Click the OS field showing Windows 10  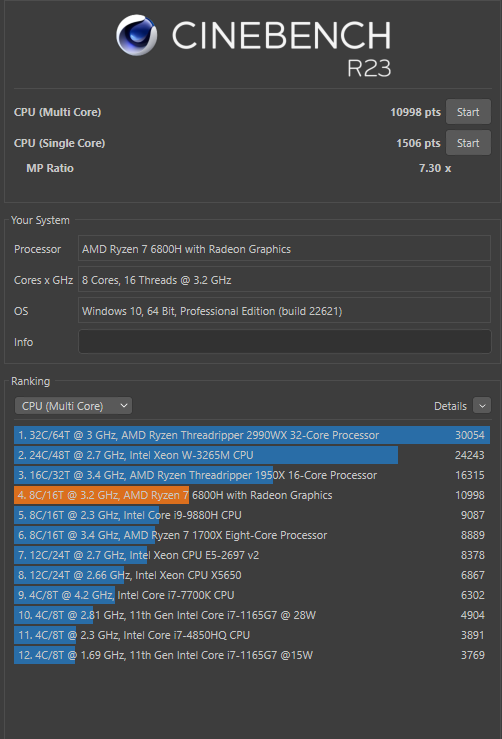[x=284, y=311]
